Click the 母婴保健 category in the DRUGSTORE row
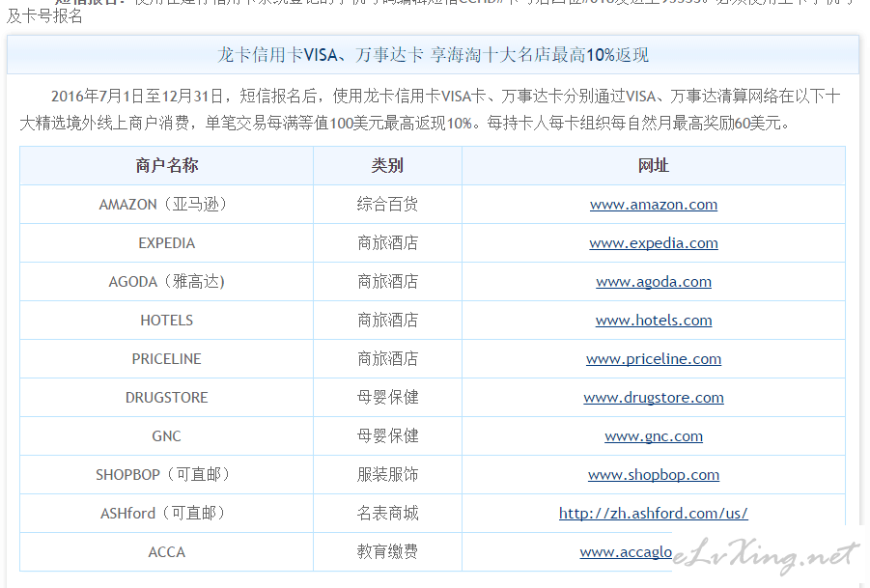870x588 pixels. coord(387,398)
